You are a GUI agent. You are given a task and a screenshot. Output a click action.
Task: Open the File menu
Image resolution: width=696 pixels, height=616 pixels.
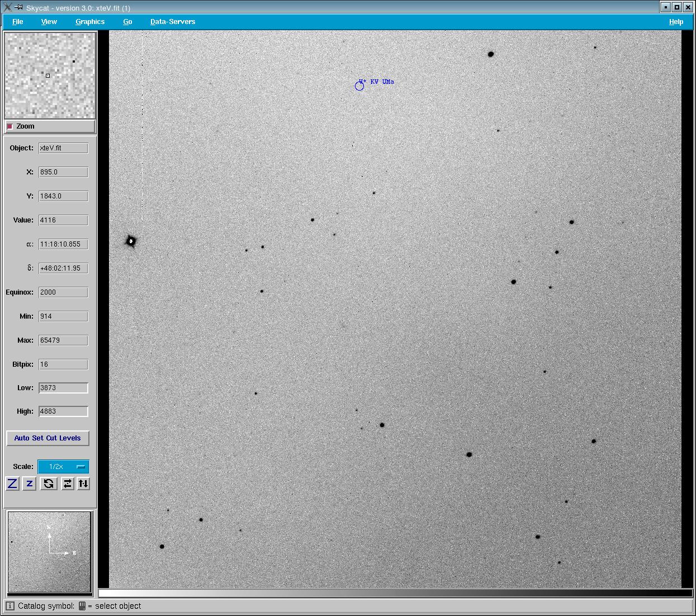17,22
